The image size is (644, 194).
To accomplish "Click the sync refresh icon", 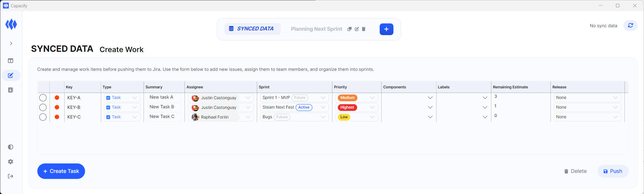I will tap(631, 25).
